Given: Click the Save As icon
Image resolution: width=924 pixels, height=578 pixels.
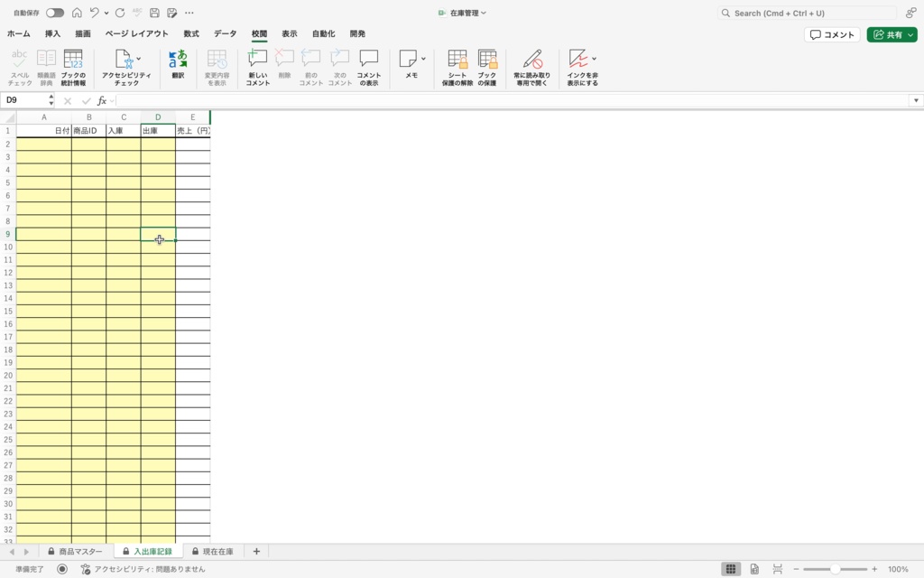Looking at the screenshot, I should click(172, 13).
